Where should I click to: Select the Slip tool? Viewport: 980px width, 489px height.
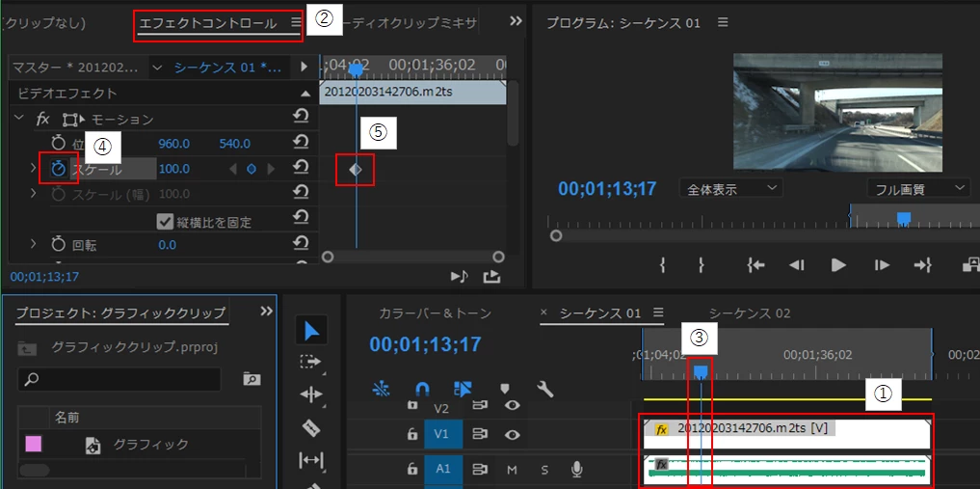(x=311, y=461)
